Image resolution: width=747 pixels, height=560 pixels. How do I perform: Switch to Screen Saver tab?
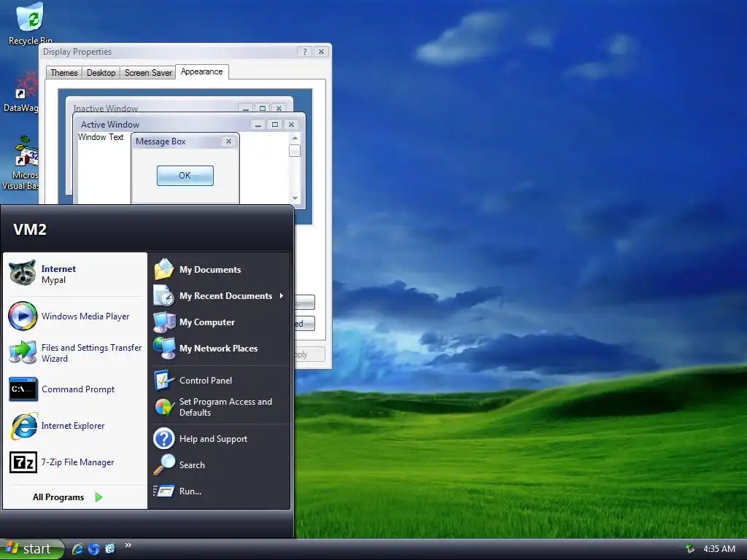click(148, 73)
